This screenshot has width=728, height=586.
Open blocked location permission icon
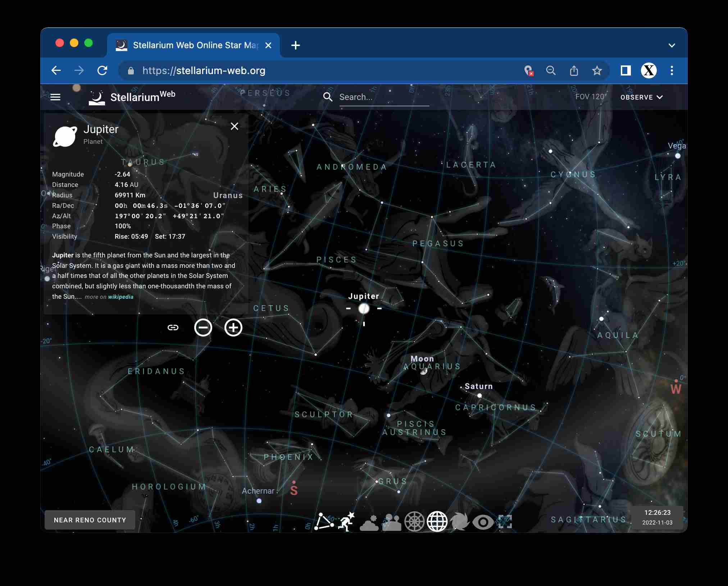[x=528, y=70]
